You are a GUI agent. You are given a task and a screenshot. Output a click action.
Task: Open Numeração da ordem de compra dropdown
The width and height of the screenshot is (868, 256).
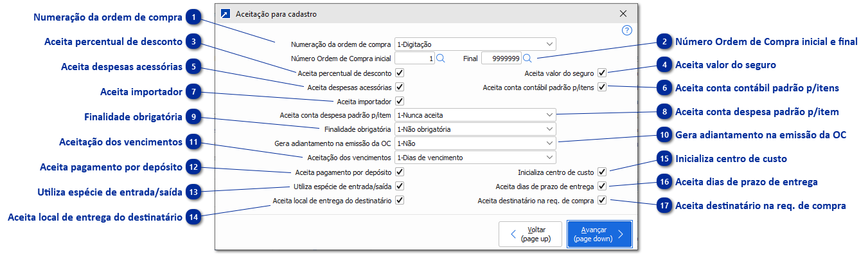click(475, 44)
